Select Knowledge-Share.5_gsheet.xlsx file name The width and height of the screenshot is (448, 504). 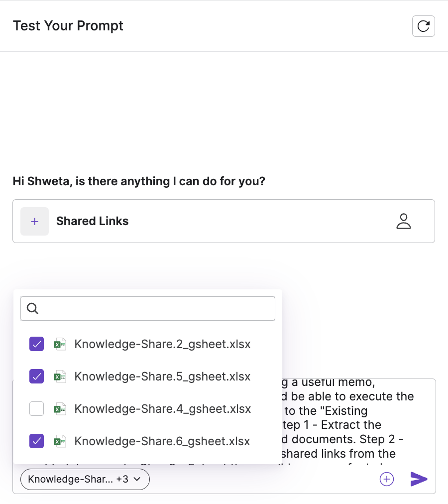(x=162, y=377)
